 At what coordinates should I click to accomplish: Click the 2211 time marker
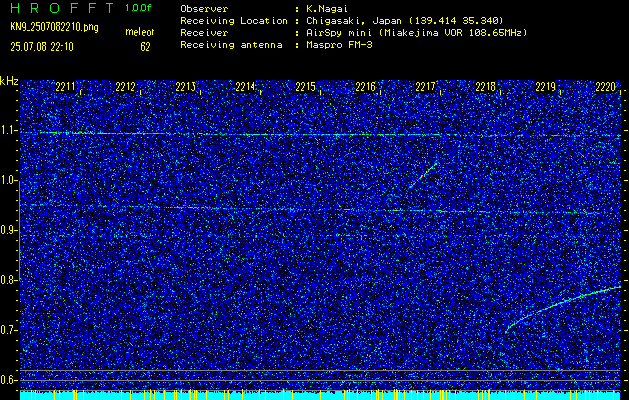[65, 86]
